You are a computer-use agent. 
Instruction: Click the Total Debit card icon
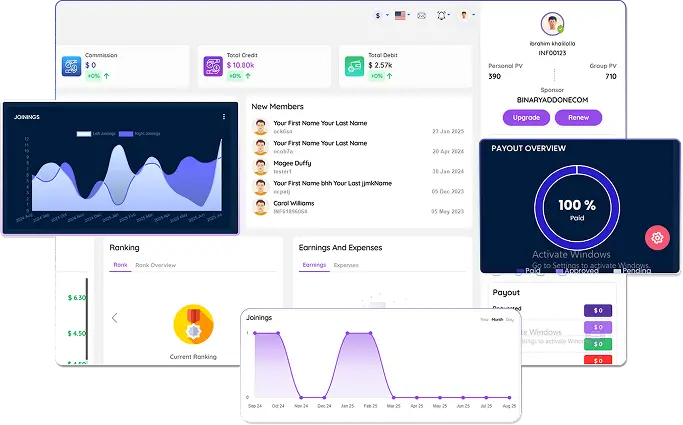pyautogui.click(x=354, y=65)
